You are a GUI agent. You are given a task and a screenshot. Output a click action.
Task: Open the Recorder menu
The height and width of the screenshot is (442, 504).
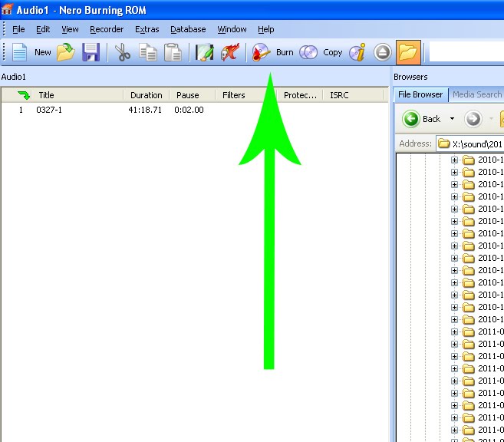[x=107, y=29]
